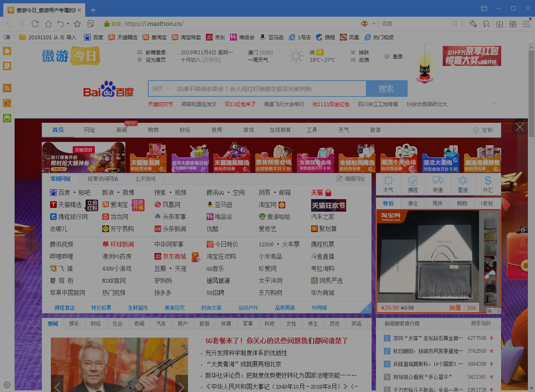This screenshot has width=535, height=392.
Task: Click the panda icon near the address bar
Action: click(364, 23)
